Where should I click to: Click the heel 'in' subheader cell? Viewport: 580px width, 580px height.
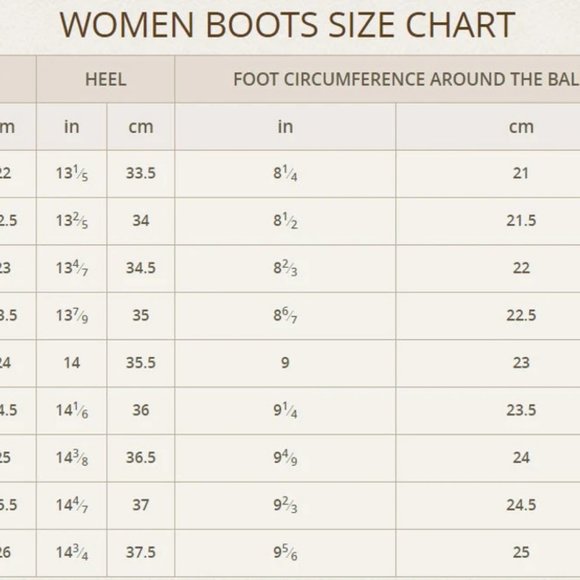[x=72, y=127]
